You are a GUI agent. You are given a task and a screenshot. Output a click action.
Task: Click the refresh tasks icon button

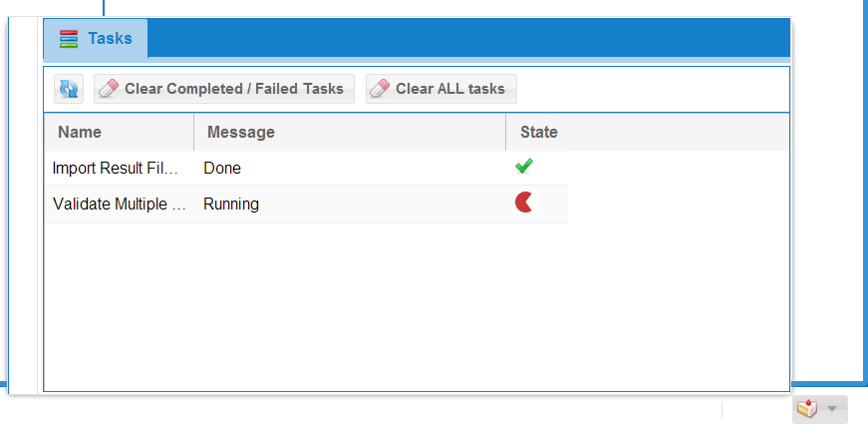tap(69, 89)
